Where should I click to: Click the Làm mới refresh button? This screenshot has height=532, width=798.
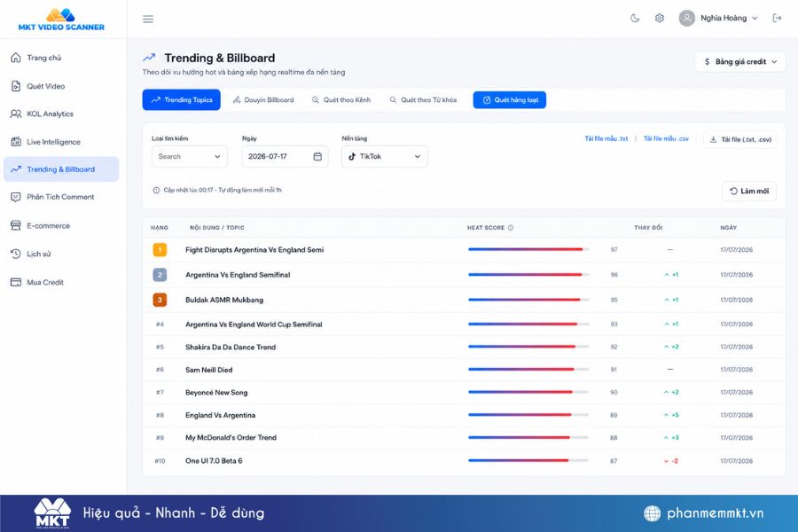749,191
